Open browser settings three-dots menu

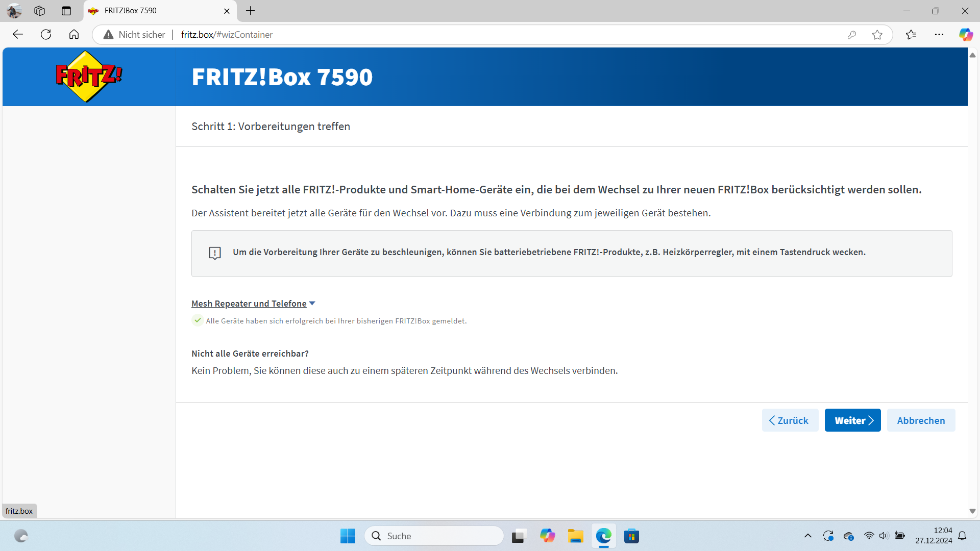[x=939, y=35]
